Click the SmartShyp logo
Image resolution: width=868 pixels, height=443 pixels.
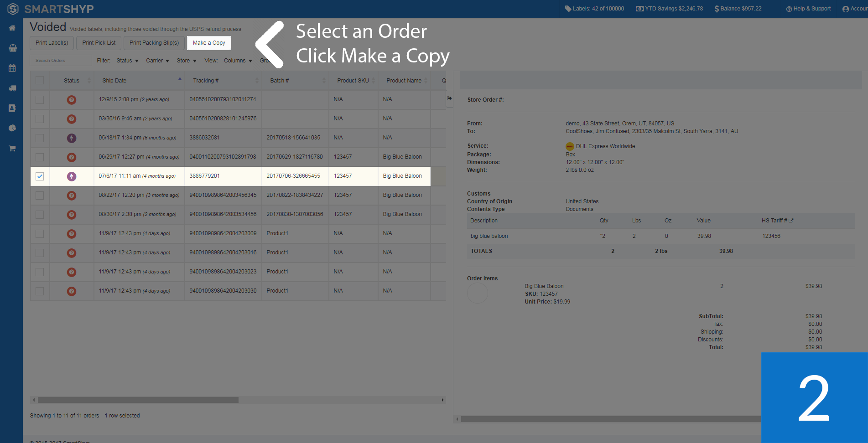coord(51,9)
